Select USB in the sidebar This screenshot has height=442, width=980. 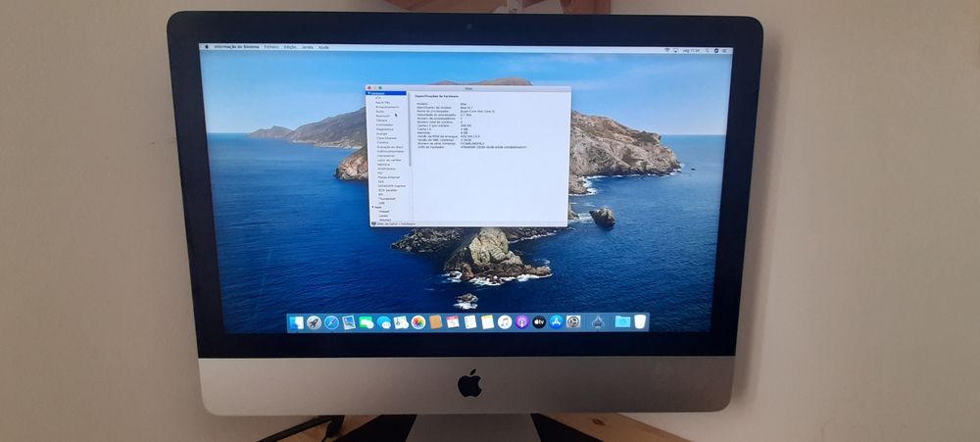click(381, 203)
